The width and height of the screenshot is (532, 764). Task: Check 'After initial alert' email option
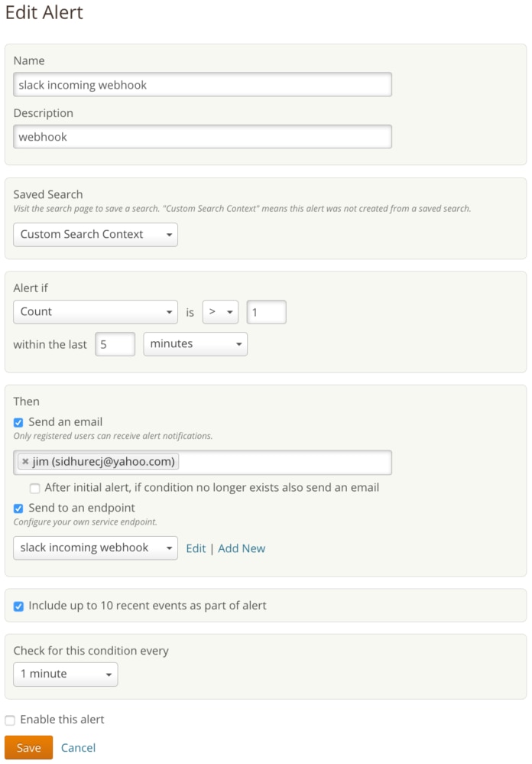click(34, 488)
